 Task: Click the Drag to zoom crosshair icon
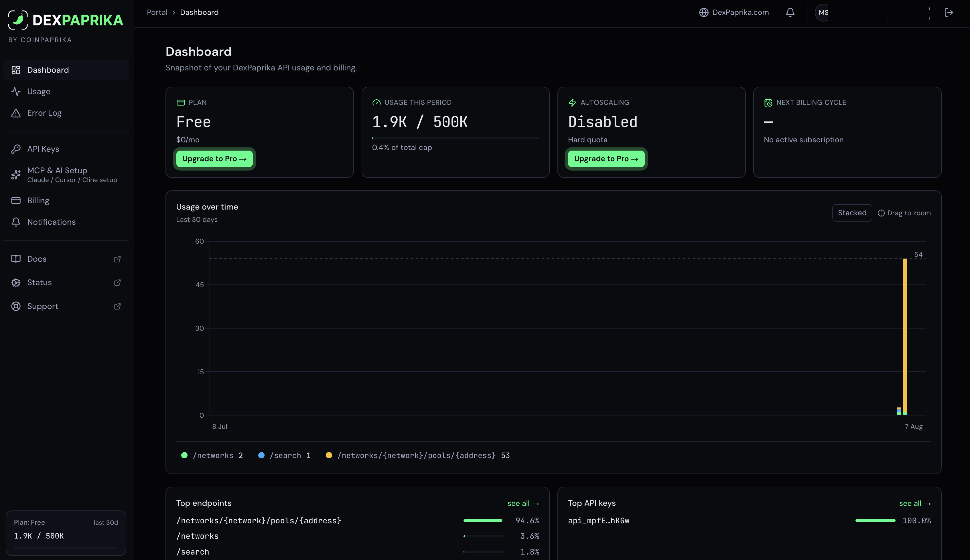tap(881, 213)
